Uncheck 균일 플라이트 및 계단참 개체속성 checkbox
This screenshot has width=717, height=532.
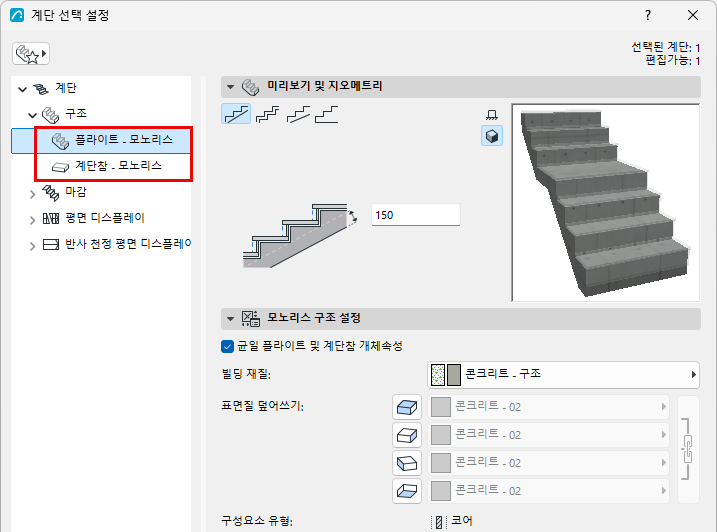tap(227, 346)
